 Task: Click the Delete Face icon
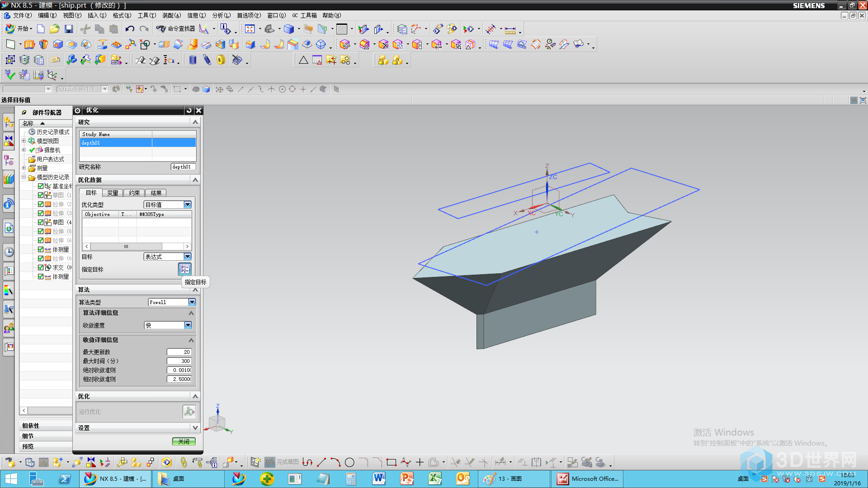tap(383, 44)
